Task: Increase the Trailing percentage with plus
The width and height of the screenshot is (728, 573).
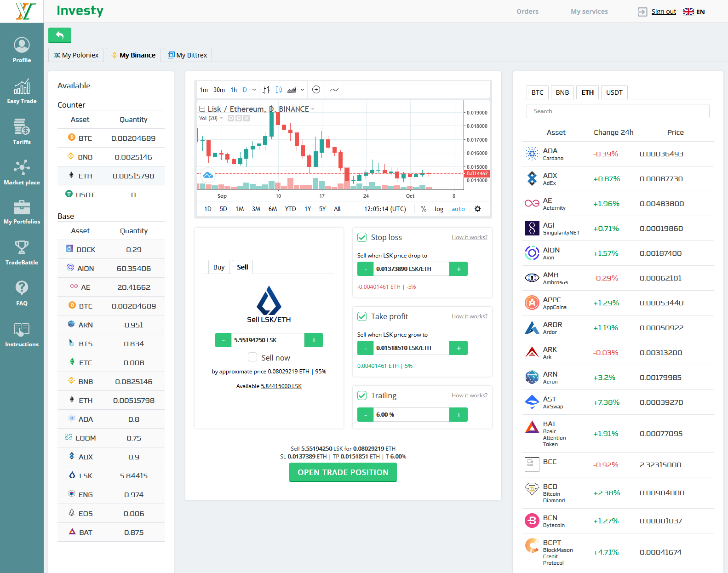Action: 459,415
